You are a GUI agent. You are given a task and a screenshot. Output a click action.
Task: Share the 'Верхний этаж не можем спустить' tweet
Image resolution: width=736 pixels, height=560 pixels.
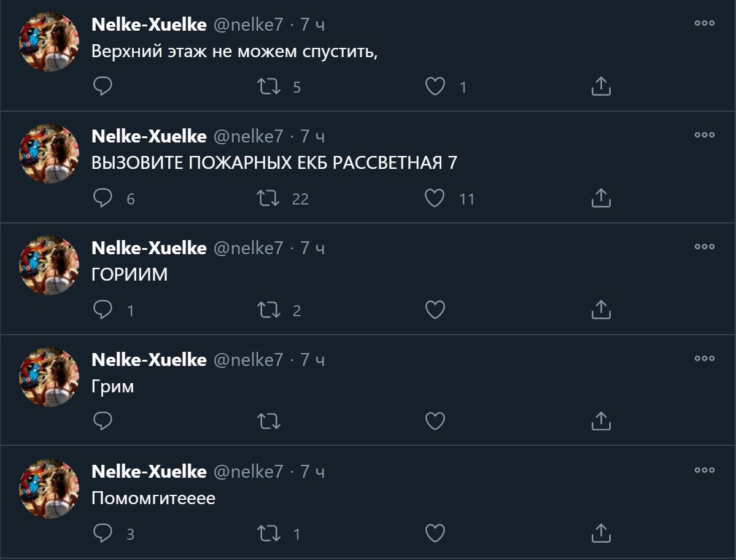tap(601, 87)
